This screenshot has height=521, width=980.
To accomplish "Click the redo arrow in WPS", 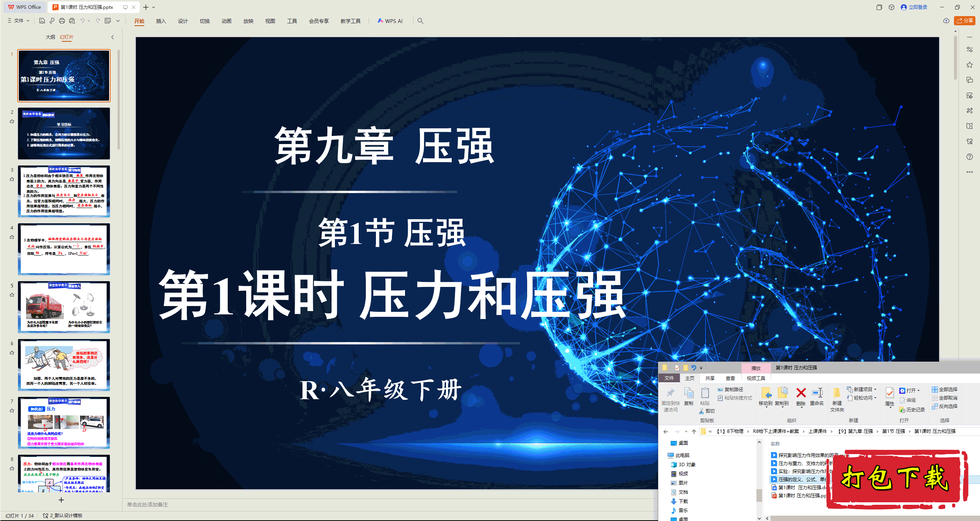I will [98, 21].
